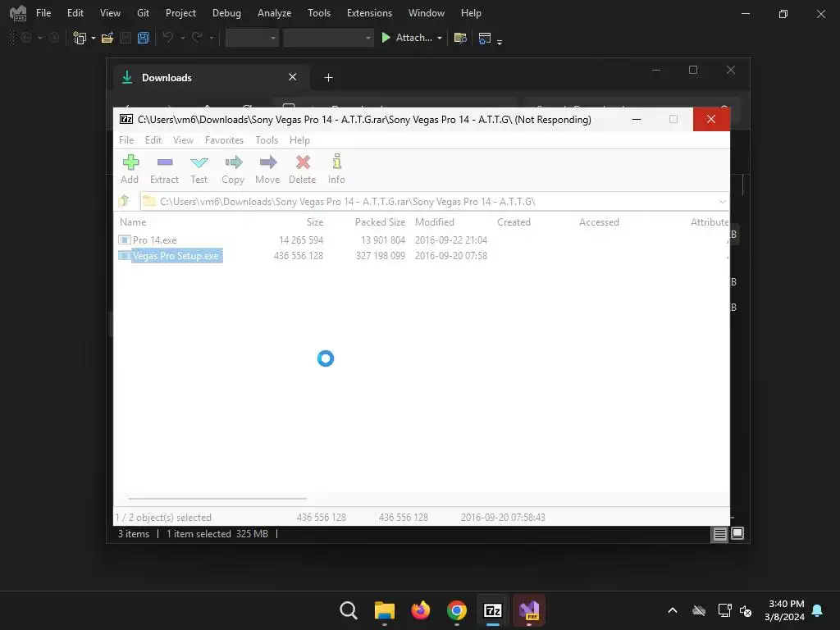Click Visual Studio Save All icon
Screen dimensions: 840x630
143,38
